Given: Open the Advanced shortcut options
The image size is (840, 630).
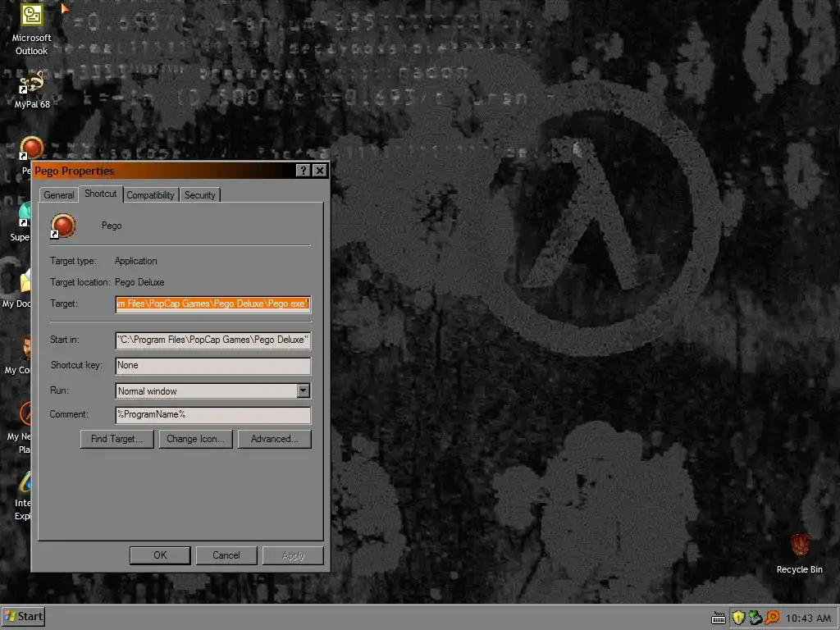Looking at the screenshot, I should click(274, 439).
